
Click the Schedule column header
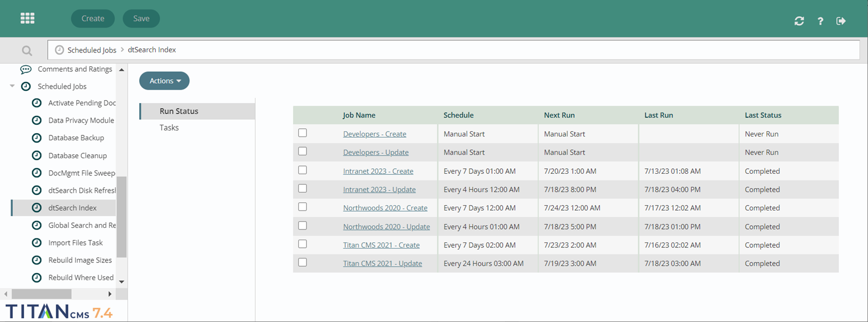pos(458,115)
